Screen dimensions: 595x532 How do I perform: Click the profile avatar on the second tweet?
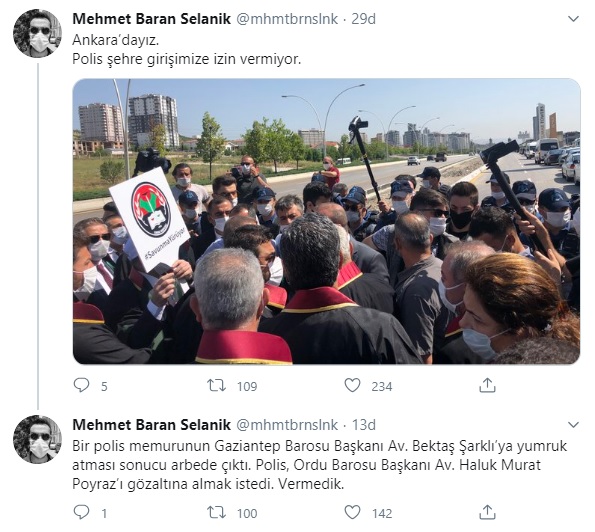tap(37, 439)
